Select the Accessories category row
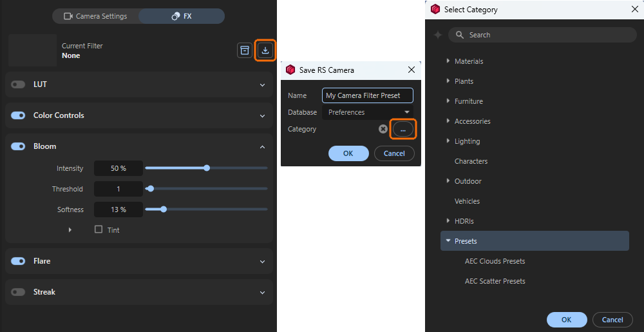This screenshot has width=644, height=332. click(535, 121)
